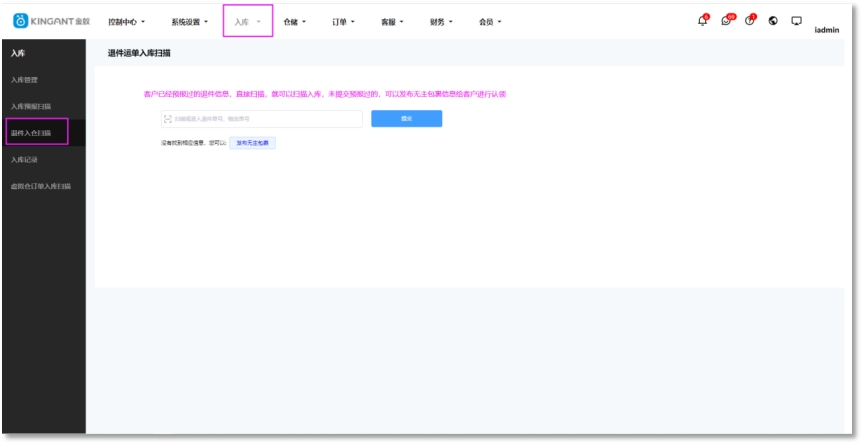Click the scan icon in the input box
This screenshot has width=862, height=444.
coord(167,119)
